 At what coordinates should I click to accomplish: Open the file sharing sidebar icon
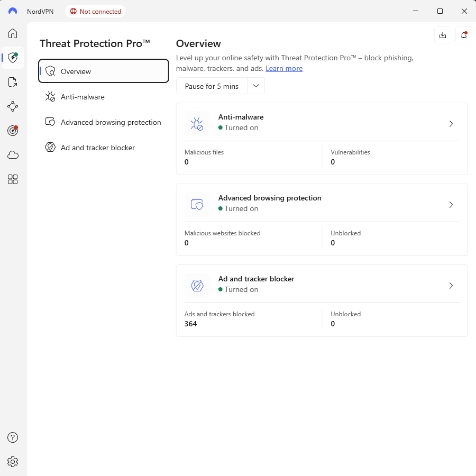point(13,82)
